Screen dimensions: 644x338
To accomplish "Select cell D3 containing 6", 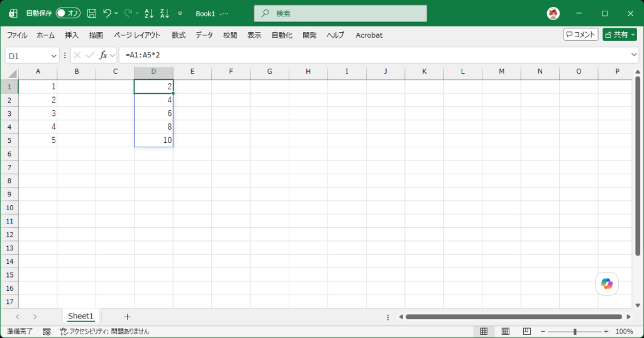I will pyautogui.click(x=153, y=113).
